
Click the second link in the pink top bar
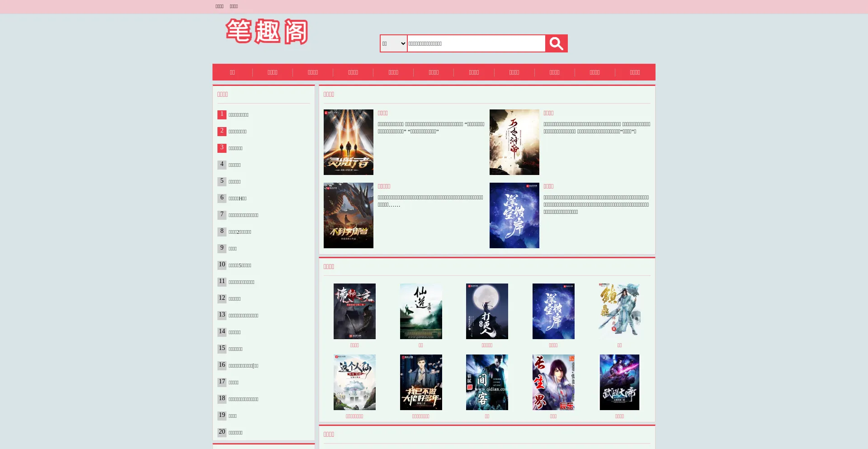(234, 6)
